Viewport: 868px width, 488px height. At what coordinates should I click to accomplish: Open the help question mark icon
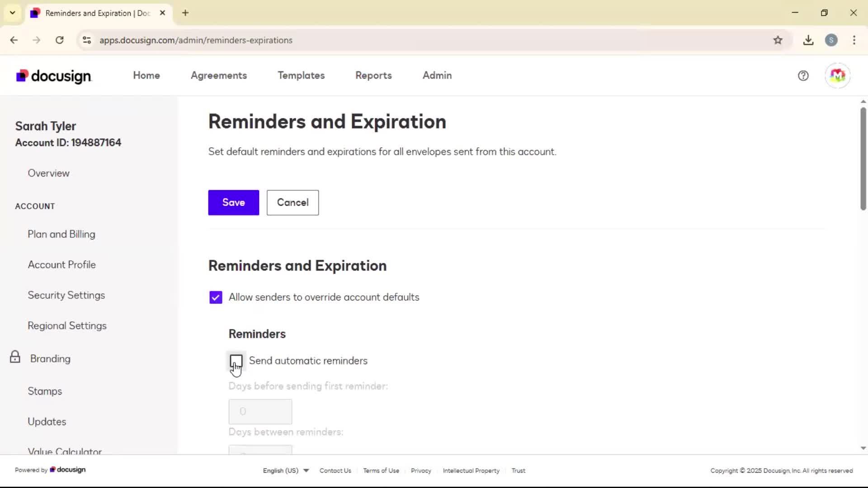click(803, 75)
